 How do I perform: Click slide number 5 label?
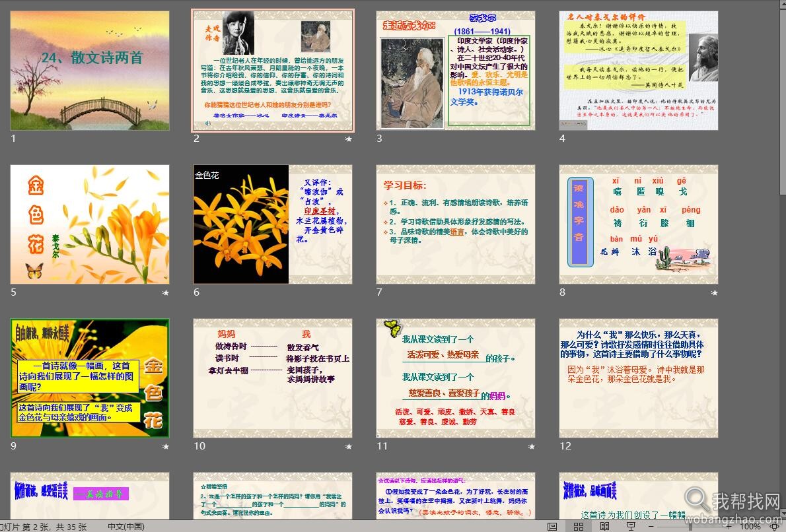[x=13, y=292]
